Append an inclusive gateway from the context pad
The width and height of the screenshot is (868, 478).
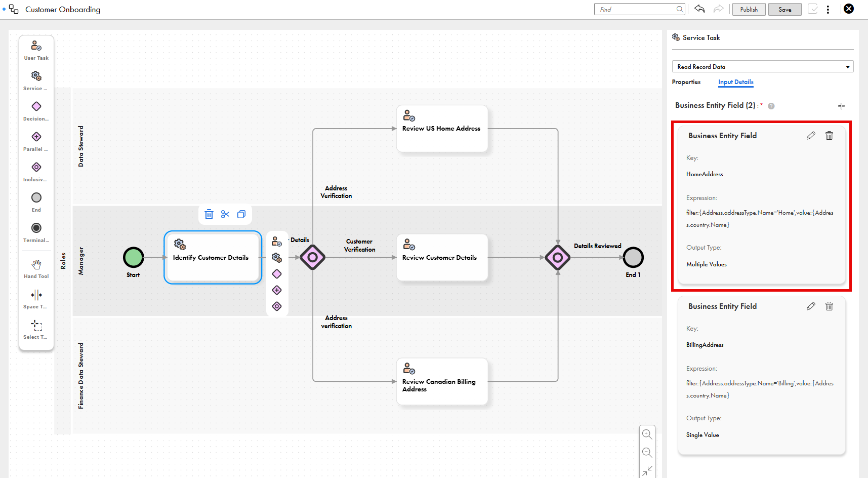[x=277, y=306]
